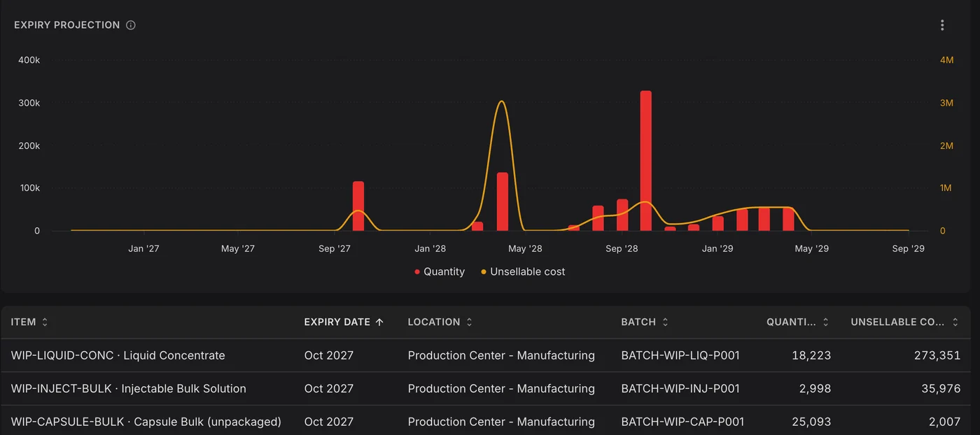Click the Location column sort arrows icon
Screen dimensions: 980x435
point(469,322)
